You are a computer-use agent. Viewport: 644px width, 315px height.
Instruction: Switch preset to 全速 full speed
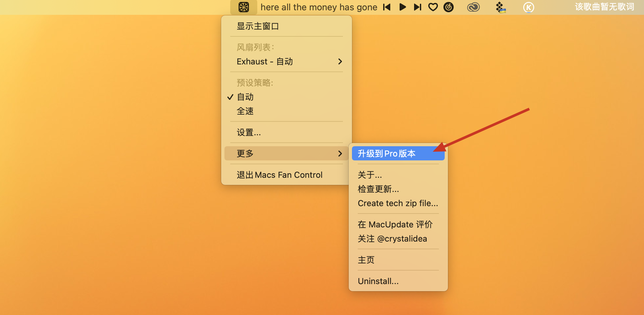[x=245, y=111]
